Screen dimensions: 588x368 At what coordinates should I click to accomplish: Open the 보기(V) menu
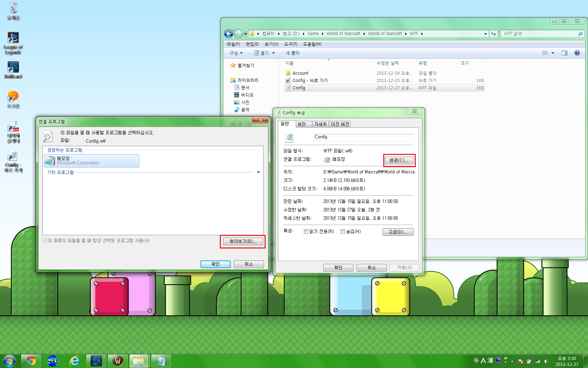click(271, 44)
